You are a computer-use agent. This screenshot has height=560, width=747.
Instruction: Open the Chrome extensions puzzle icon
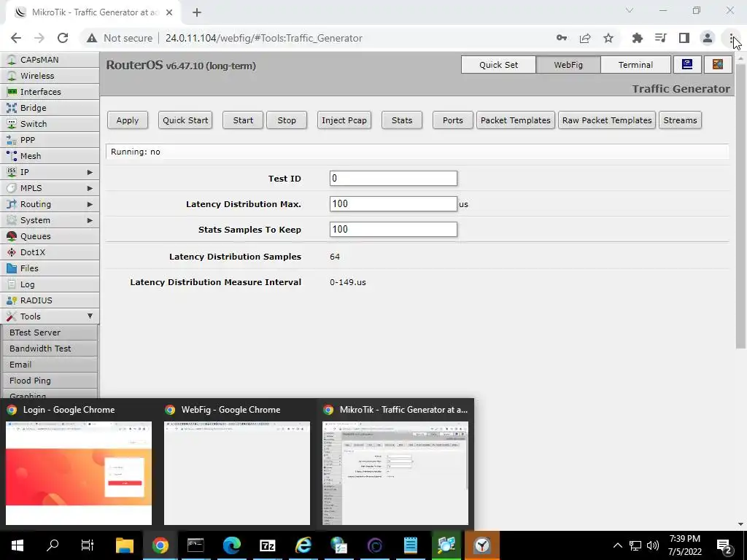tap(637, 38)
